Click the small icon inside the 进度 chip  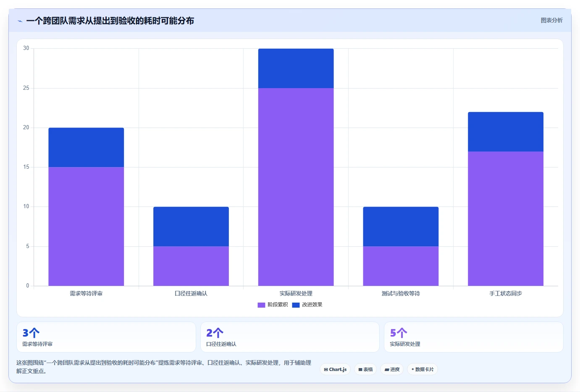387,370
